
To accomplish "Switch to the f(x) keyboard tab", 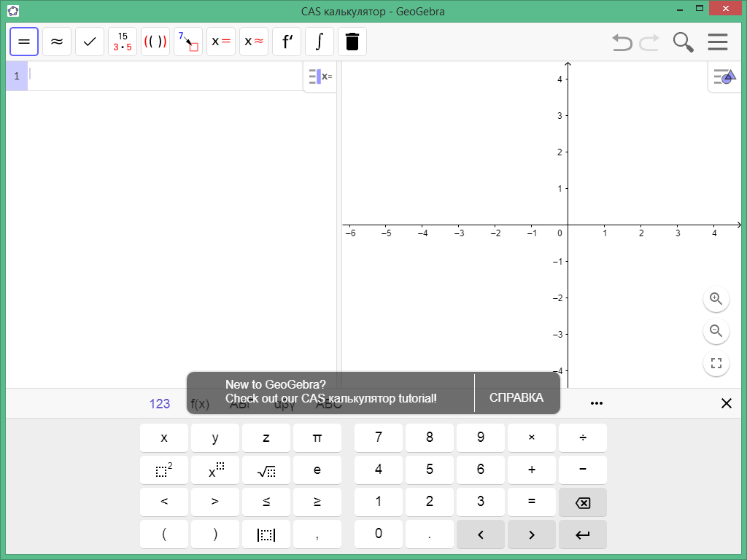I will (199, 403).
